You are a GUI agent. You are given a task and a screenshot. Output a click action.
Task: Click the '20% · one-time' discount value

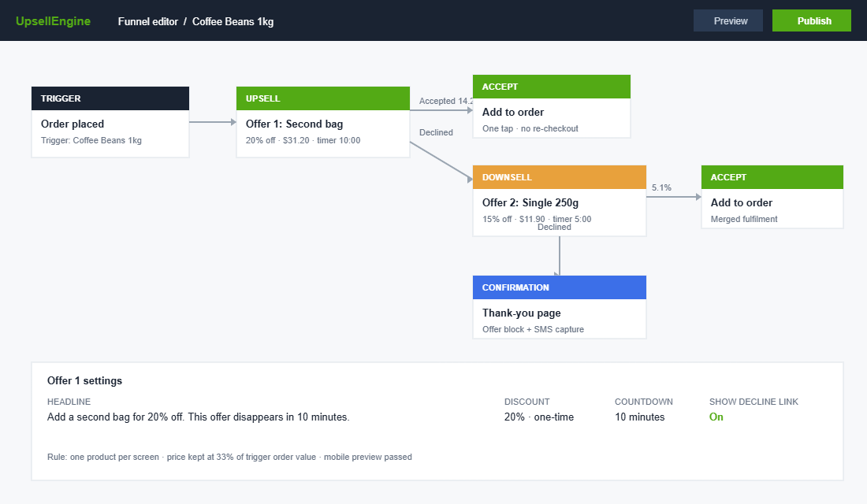click(538, 417)
